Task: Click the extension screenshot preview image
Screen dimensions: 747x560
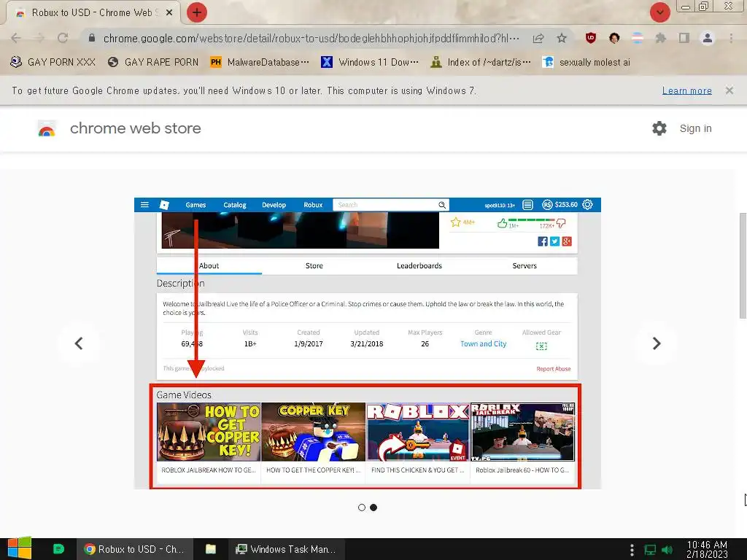Action: pyautogui.click(x=368, y=343)
